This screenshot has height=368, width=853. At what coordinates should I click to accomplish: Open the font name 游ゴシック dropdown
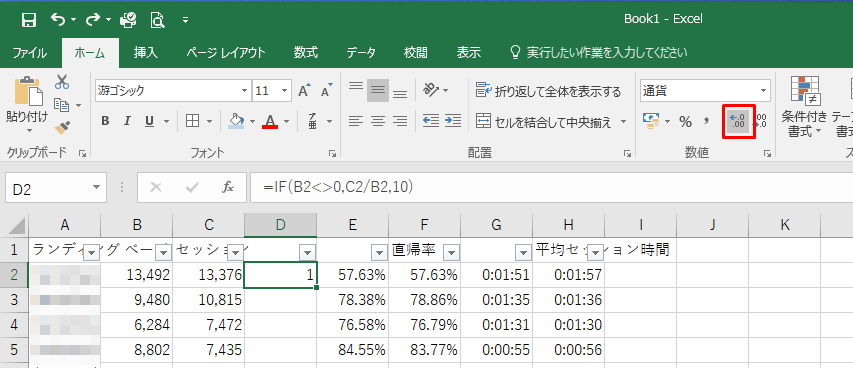click(244, 90)
